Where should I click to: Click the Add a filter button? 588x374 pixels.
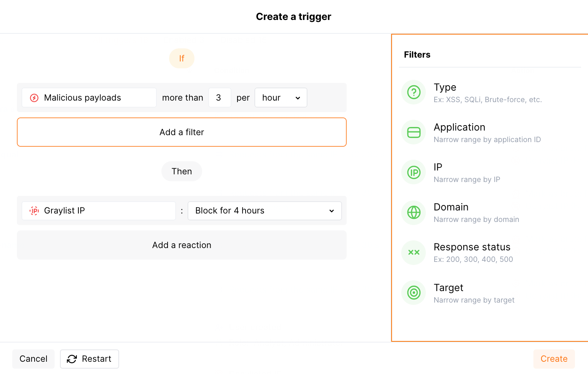pyautogui.click(x=182, y=132)
